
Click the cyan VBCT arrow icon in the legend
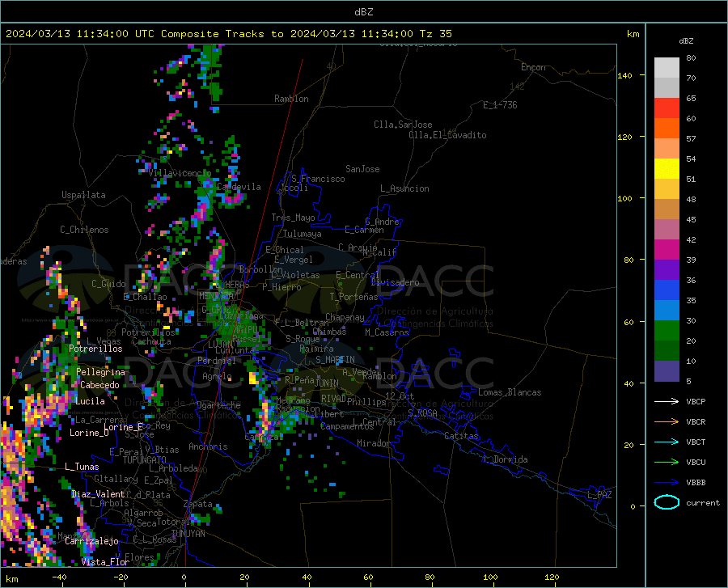(x=667, y=442)
